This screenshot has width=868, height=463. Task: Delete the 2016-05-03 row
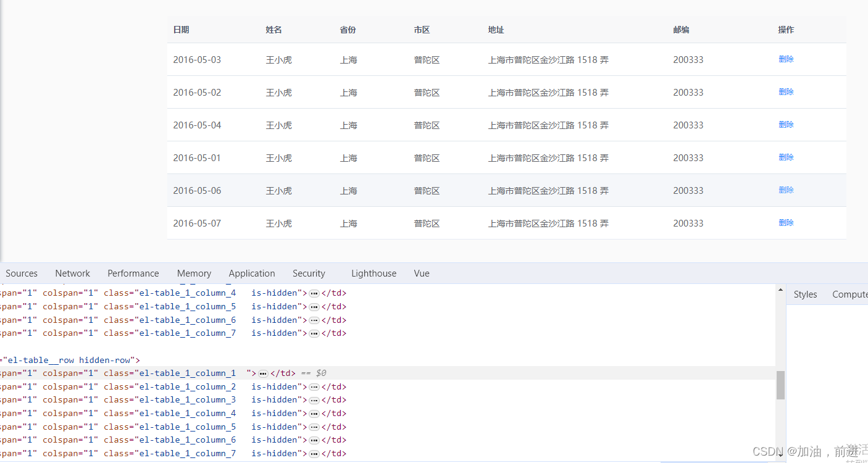(x=786, y=59)
